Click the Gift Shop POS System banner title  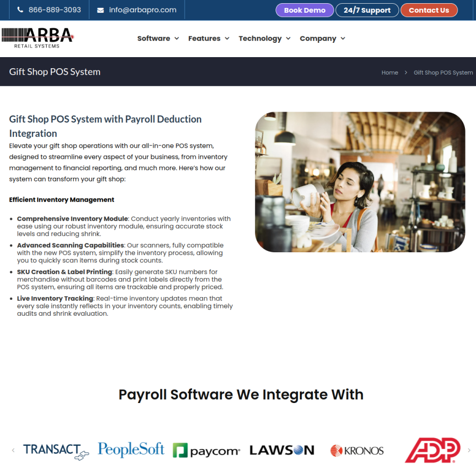54,72
